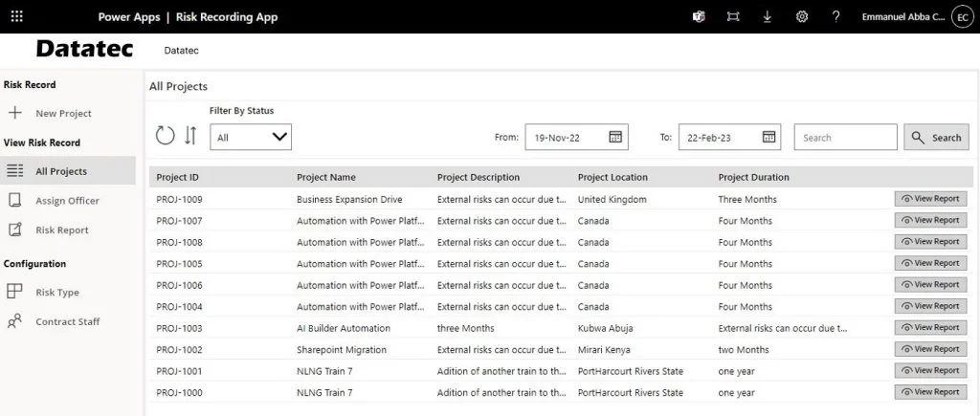The height and width of the screenshot is (416, 980).
Task: Expand the Filter By Status dropdown
Action: 251,137
